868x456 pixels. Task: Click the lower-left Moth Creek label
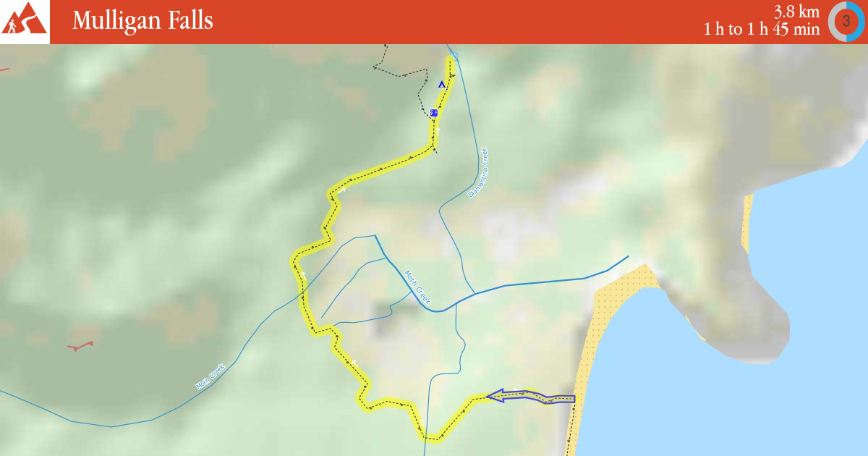210,377
